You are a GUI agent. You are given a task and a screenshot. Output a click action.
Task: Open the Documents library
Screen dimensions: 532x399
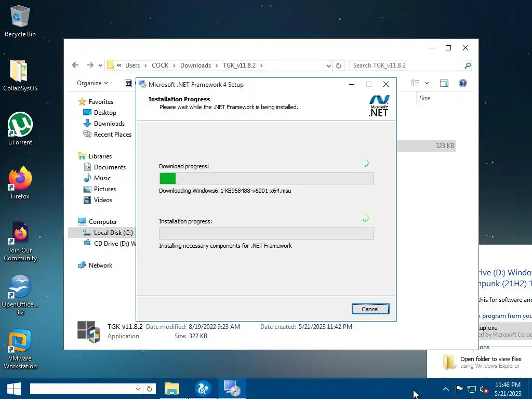(110, 167)
